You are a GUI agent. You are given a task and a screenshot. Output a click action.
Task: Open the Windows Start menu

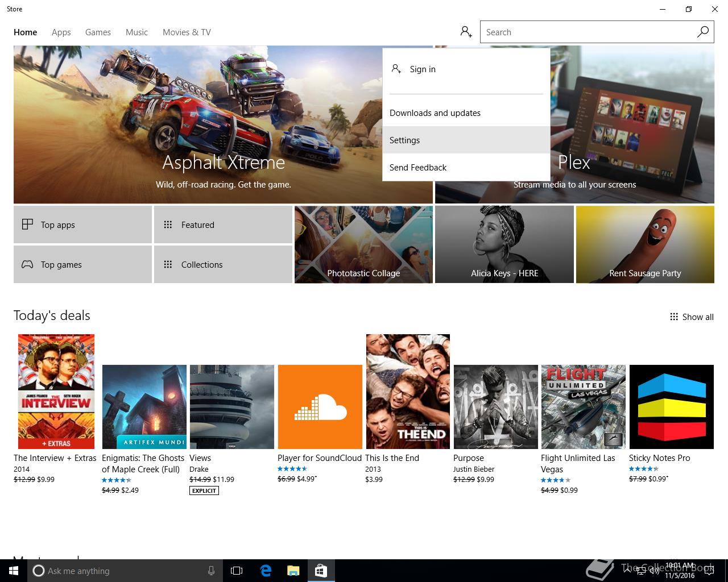coord(14,571)
